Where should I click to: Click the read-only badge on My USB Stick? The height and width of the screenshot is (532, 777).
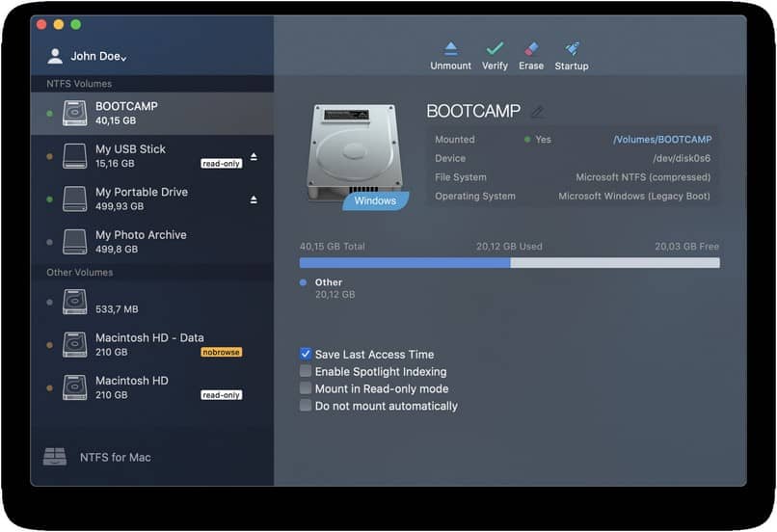(x=221, y=164)
